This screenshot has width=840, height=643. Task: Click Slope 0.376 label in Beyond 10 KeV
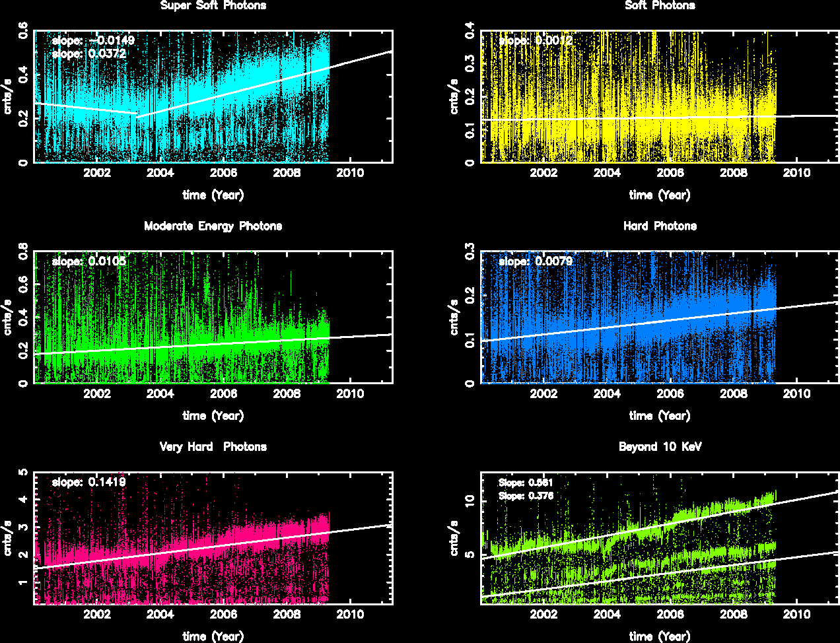pos(526,496)
